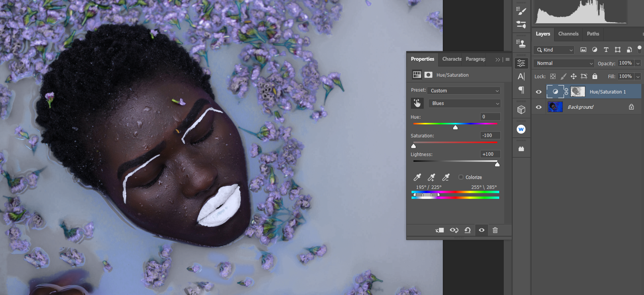Open the Normal blend mode dropdown
644x295 pixels.
(x=564, y=63)
